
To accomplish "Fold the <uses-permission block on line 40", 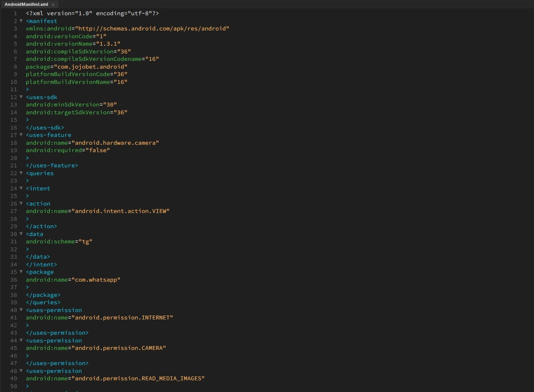I will pyautogui.click(x=21, y=310).
